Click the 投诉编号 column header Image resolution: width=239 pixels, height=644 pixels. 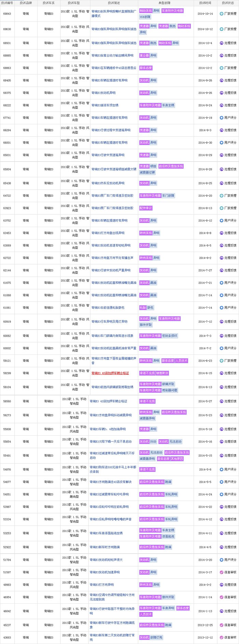tap(7, 3)
